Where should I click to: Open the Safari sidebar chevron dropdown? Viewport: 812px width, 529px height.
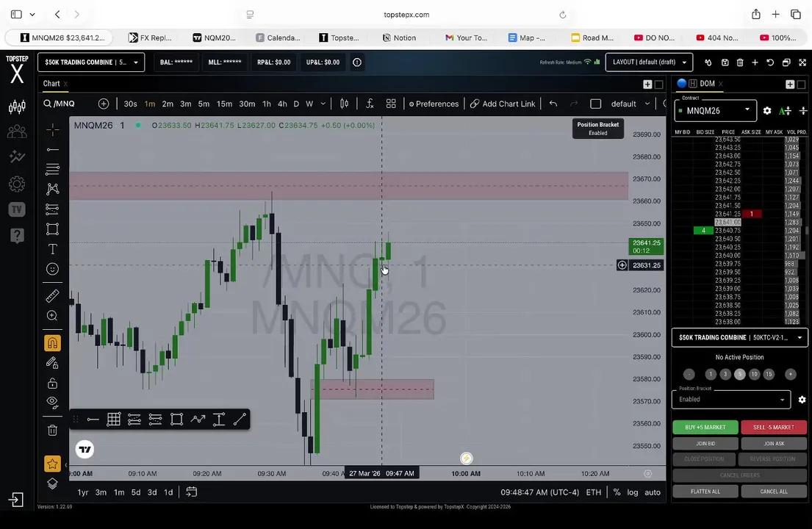pos(32,15)
